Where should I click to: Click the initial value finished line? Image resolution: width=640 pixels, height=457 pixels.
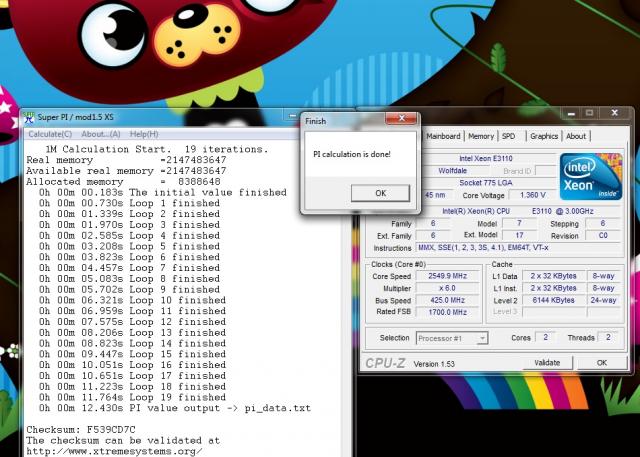click(163, 192)
